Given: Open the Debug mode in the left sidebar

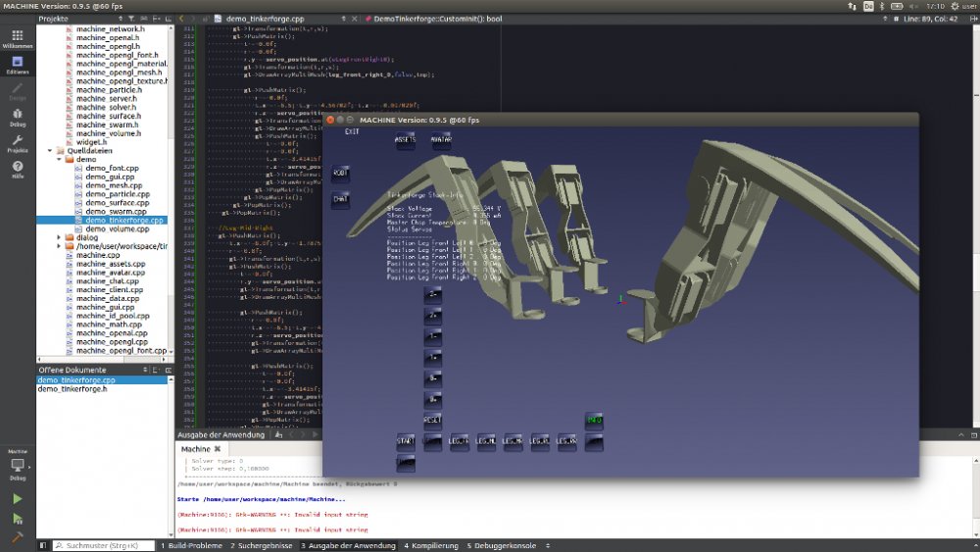Looking at the screenshot, I should tap(18, 117).
